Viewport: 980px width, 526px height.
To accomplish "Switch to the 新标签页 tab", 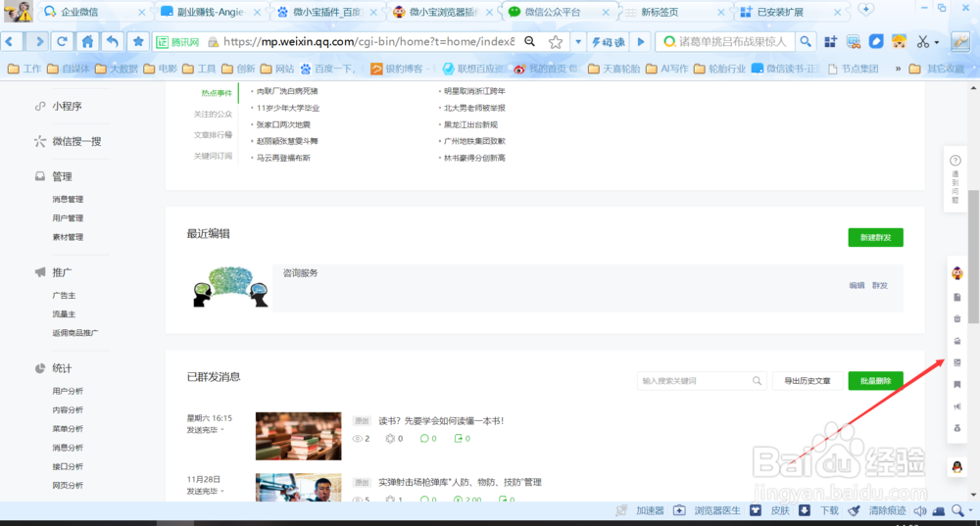I will tap(675, 12).
